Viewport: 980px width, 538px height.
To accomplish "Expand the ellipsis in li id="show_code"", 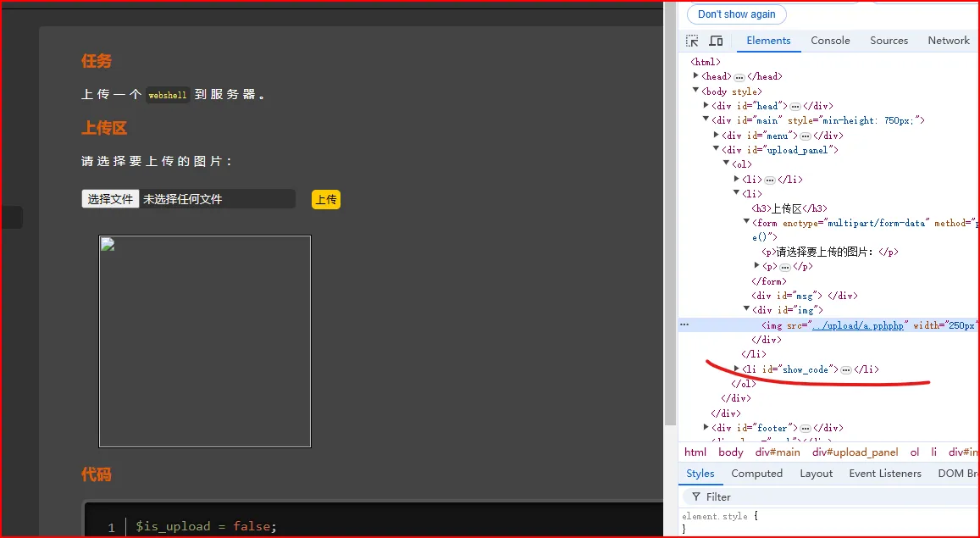I will 845,370.
